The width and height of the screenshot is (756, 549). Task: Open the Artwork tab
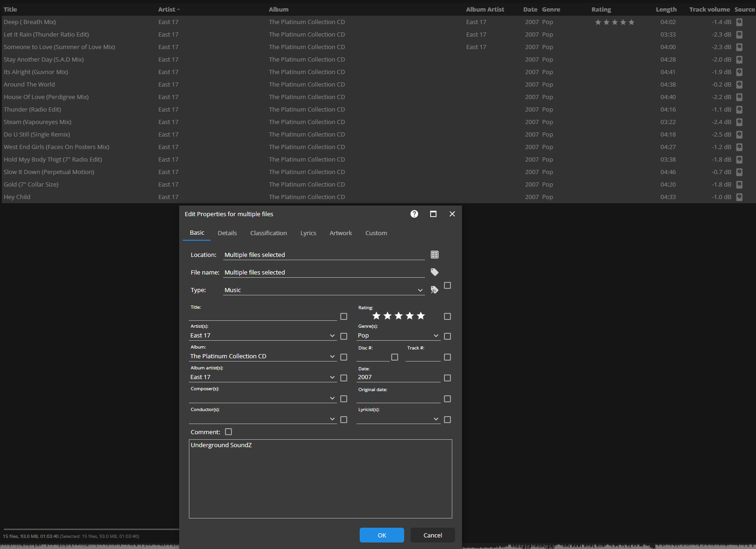tap(341, 233)
